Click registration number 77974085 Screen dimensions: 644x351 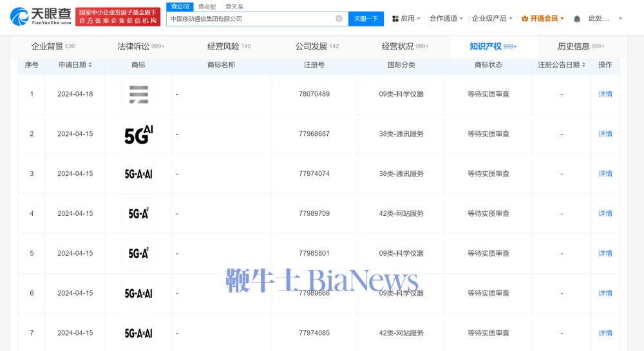pos(314,333)
